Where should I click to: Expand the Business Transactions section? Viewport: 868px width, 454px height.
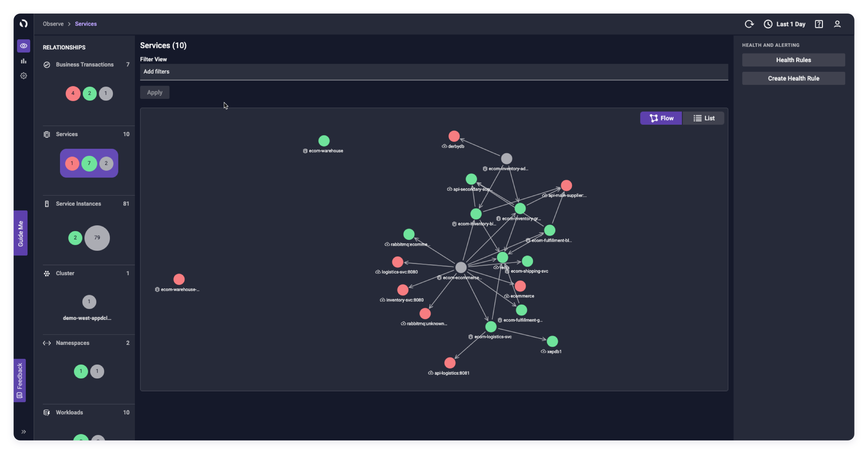click(84, 64)
